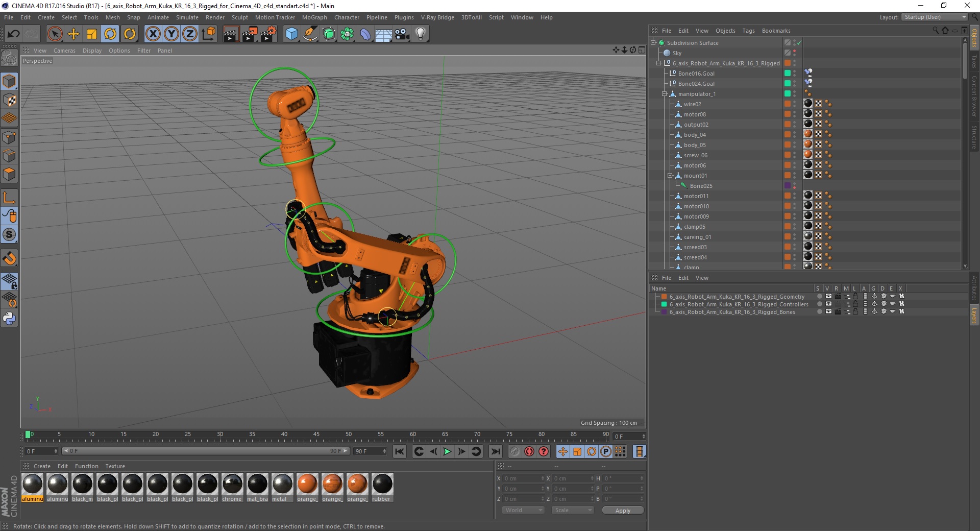
Task: Click the Python script icon
Action: (x=10, y=319)
